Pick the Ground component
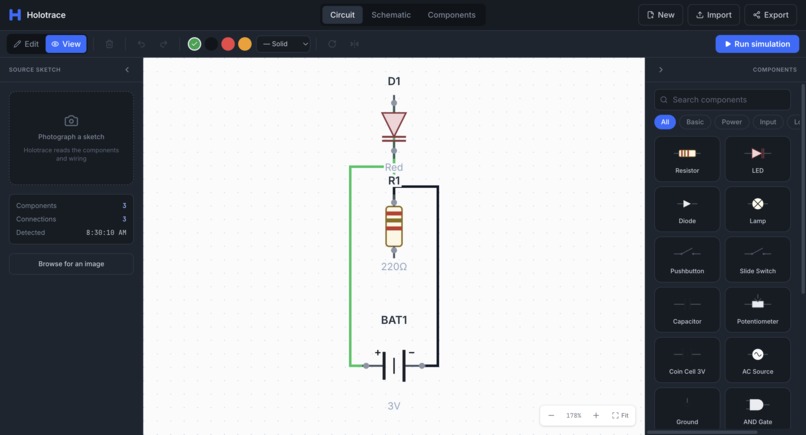This screenshot has height=435, width=806. tap(687, 409)
